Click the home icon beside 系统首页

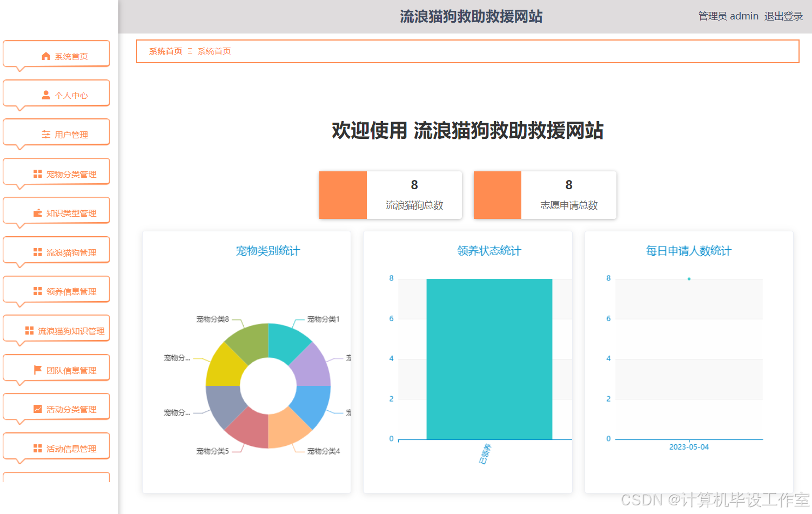tap(46, 56)
